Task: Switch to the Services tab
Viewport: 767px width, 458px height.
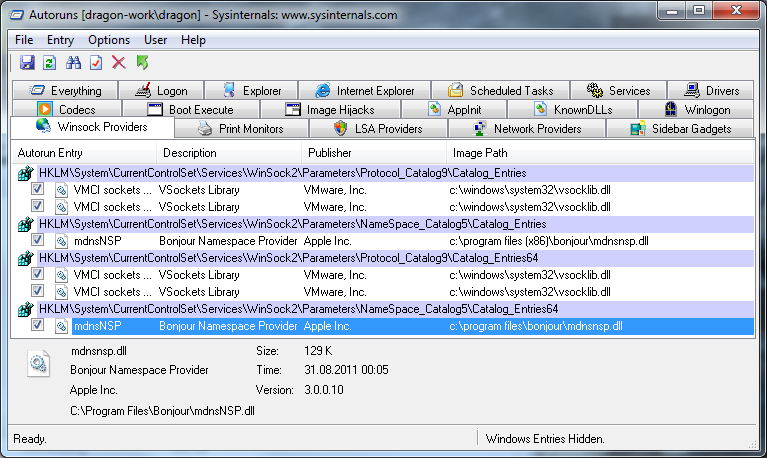Action: (618, 91)
